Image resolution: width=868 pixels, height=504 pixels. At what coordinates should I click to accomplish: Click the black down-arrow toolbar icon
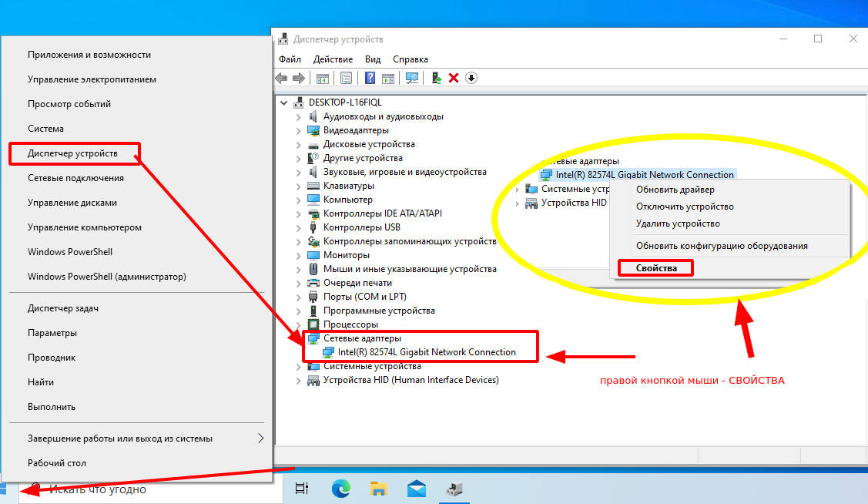click(x=471, y=78)
